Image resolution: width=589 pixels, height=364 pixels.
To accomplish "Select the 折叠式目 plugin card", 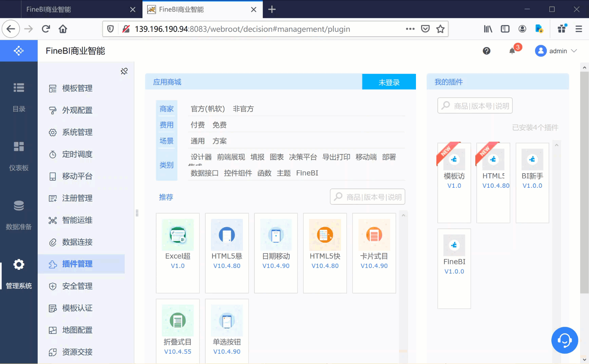I will point(178,331).
